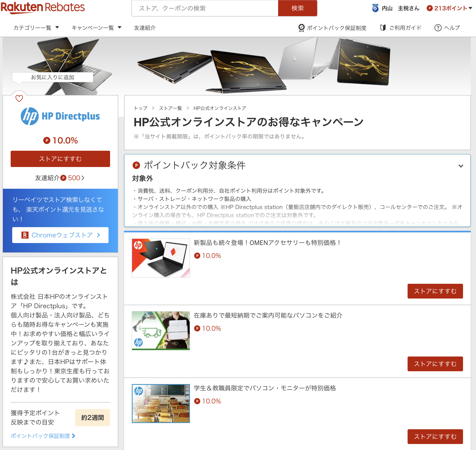Click the トップ breadcrumb link
The image size is (476, 450).
point(141,108)
